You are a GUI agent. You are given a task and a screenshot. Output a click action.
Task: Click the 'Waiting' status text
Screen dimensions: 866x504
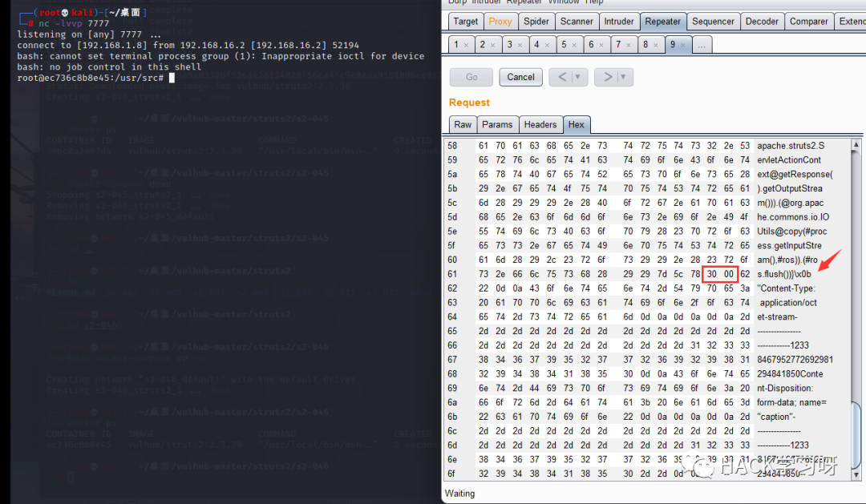coord(459,494)
